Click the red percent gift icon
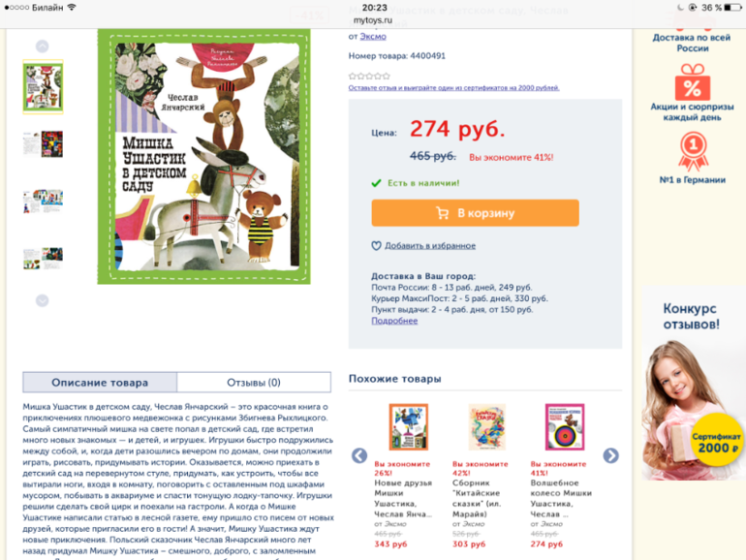 coord(693,81)
